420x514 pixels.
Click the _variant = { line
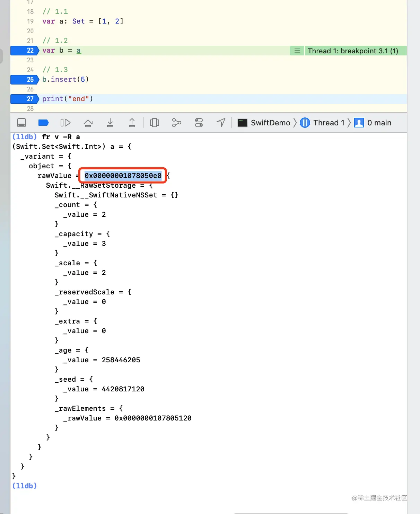pos(46,156)
